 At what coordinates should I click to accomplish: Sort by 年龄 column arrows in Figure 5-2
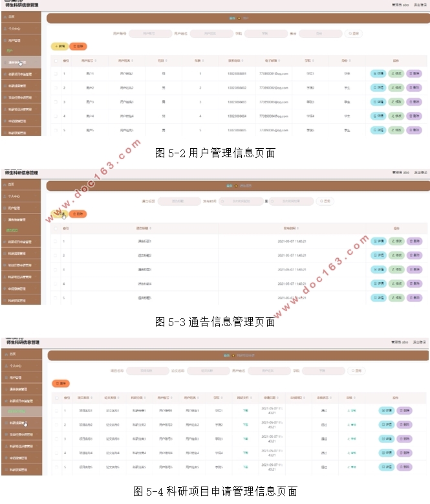coord(203,61)
